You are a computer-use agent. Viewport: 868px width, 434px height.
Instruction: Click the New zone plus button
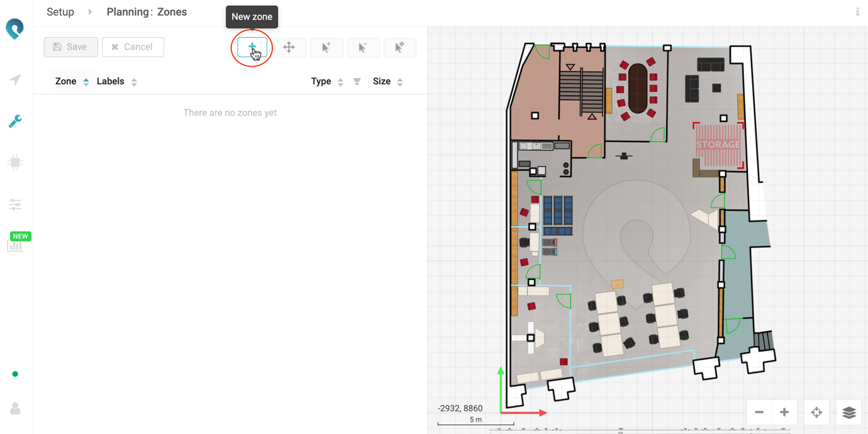point(252,47)
